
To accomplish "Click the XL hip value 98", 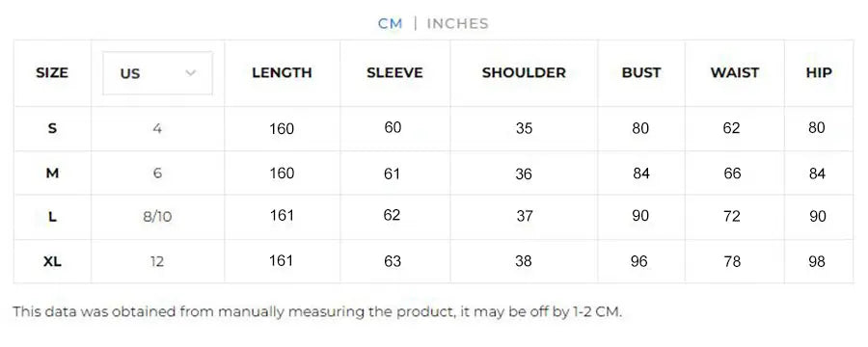I will (x=817, y=261).
